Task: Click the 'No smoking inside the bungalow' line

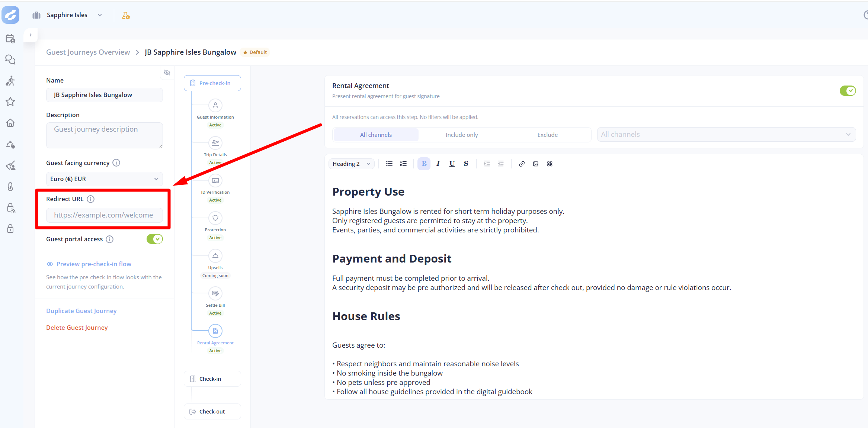Action: pyautogui.click(x=388, y=373)
